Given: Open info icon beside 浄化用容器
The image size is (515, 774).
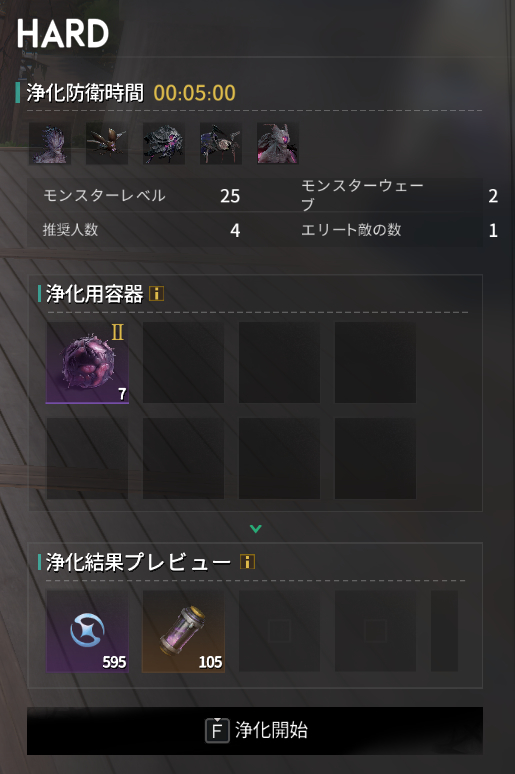Looking at the screenshot, I should click(x=157, y=294).
